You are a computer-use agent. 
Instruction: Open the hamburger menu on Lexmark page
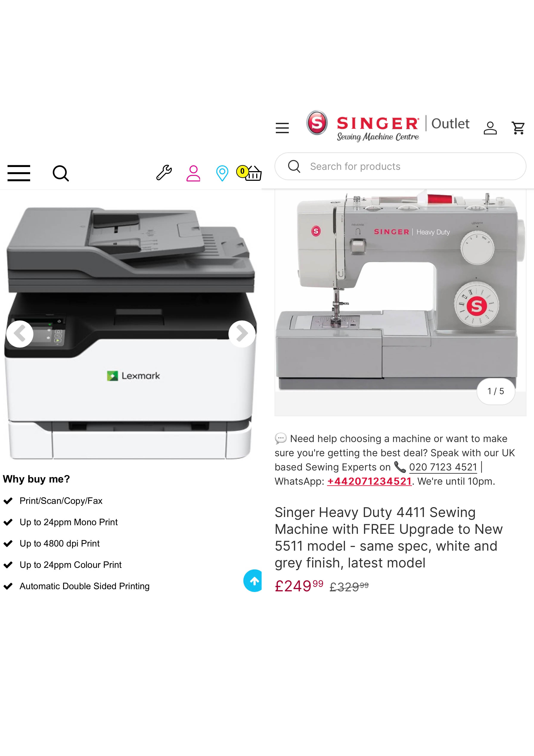19,173
